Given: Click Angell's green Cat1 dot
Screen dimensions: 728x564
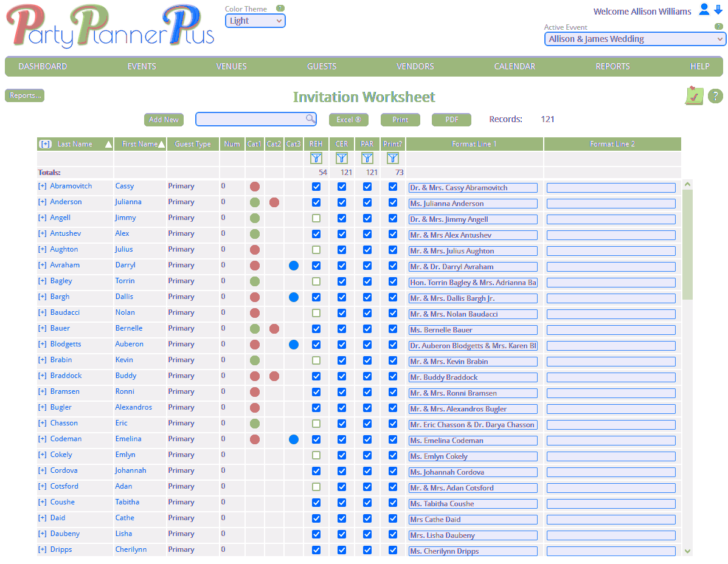Looking at the screenshot, I should tap(254, 218).
